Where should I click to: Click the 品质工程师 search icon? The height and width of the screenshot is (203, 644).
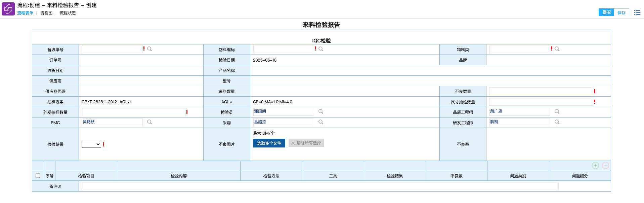[x=557, y=112]
